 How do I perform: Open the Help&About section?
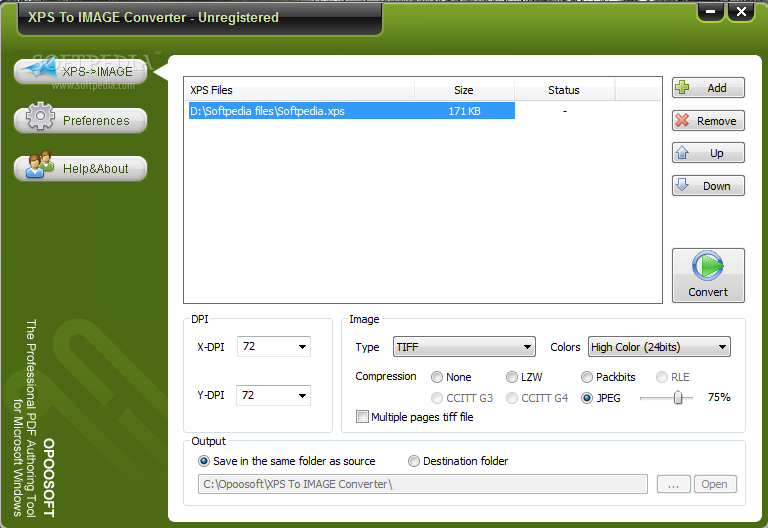pos(81,168)
